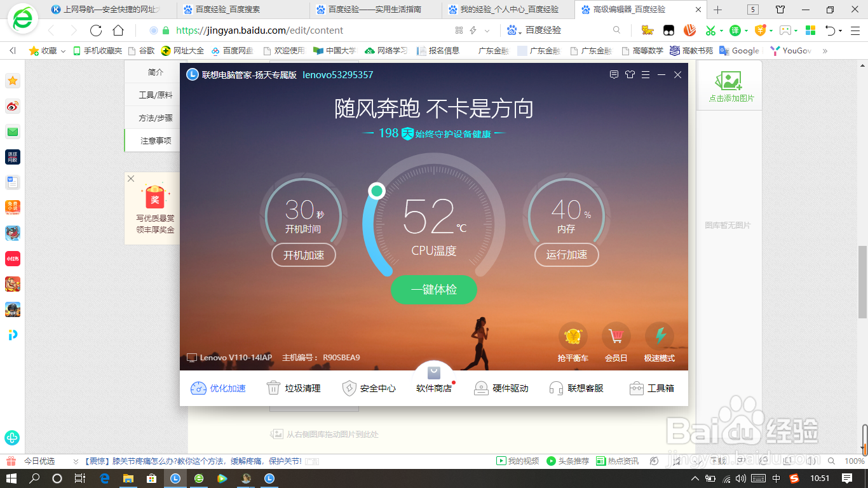868x488 pixels.
Task: Open the Windows notification center icon
Action: (847, 478)
